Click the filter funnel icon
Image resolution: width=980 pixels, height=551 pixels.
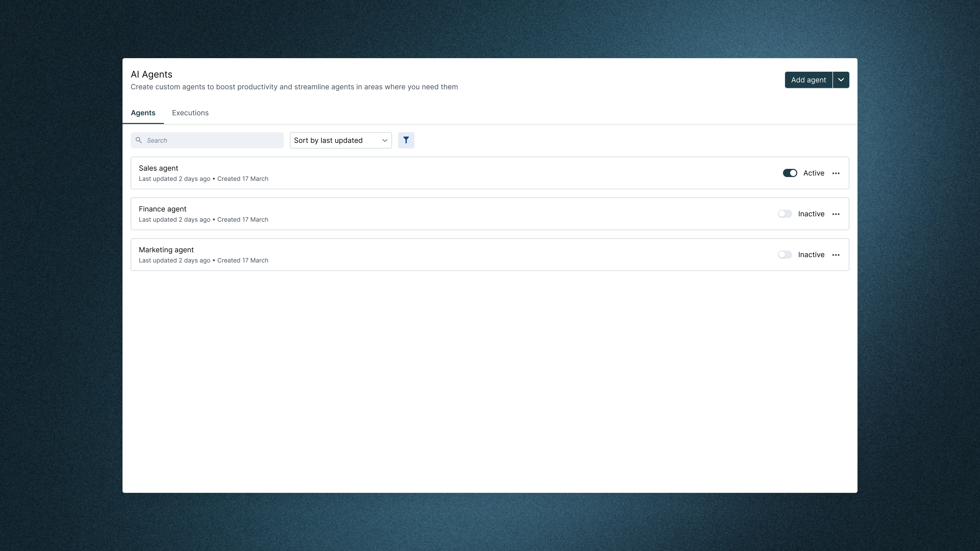pos(406,140)
